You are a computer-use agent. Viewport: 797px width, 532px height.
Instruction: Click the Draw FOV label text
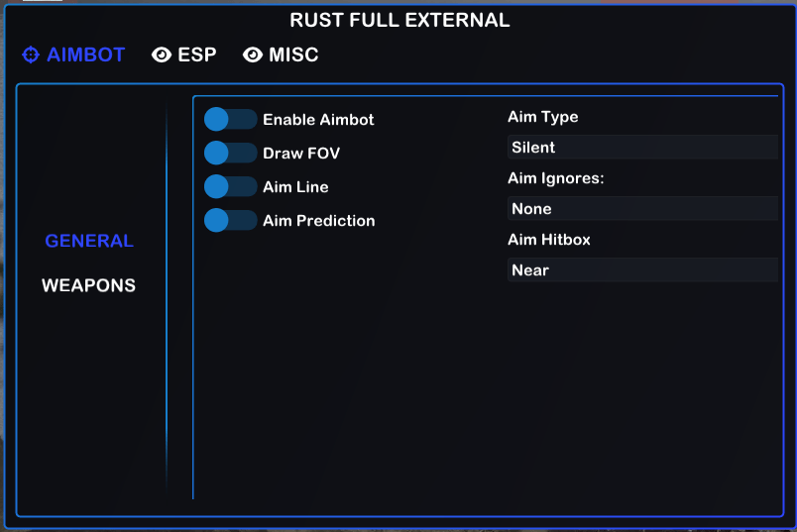click(x=301, y=154)
